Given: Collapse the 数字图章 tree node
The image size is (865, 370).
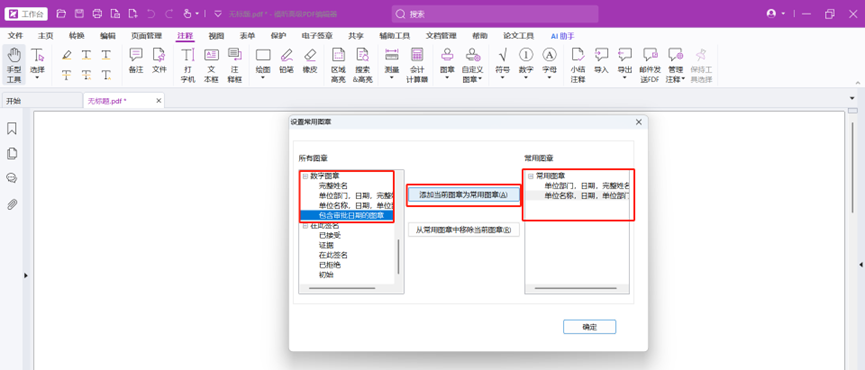Looking at the screenshot, I should (x=305, y=176).
